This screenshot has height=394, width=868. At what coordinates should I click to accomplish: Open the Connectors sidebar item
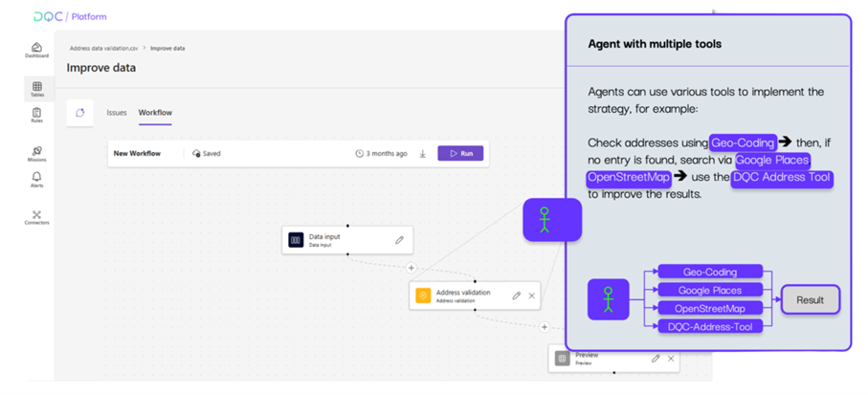[x=37, y=217]
